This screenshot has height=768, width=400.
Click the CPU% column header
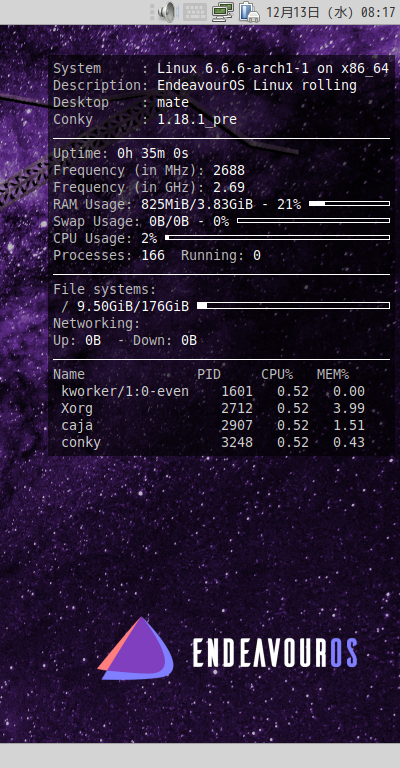tap(277, 375)
